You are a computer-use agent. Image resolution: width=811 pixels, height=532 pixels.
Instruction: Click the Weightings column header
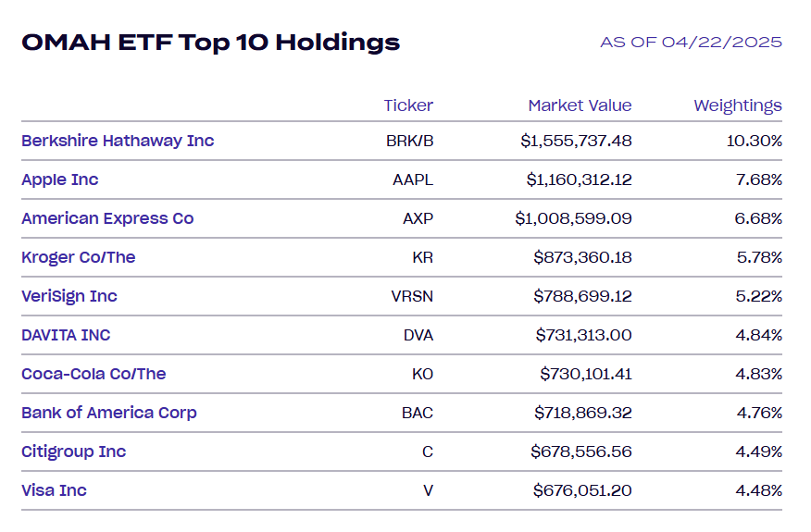pyautogui.click(x=738, y=105)
